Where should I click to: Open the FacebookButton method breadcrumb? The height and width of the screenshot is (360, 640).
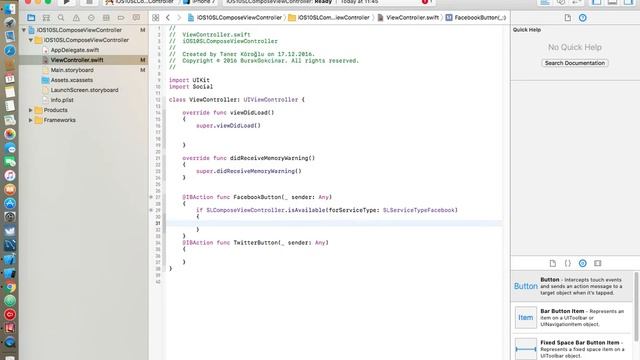pyautogui.click(x=476, y=18)
